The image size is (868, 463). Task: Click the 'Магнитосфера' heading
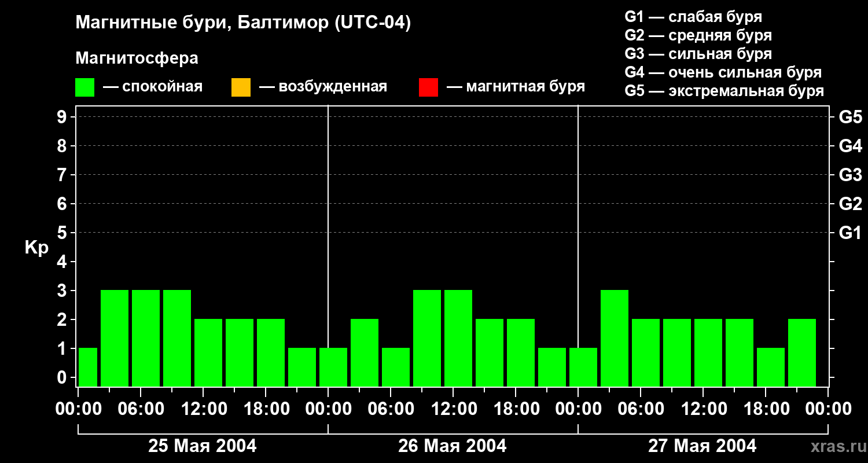[x=137, y=58]
